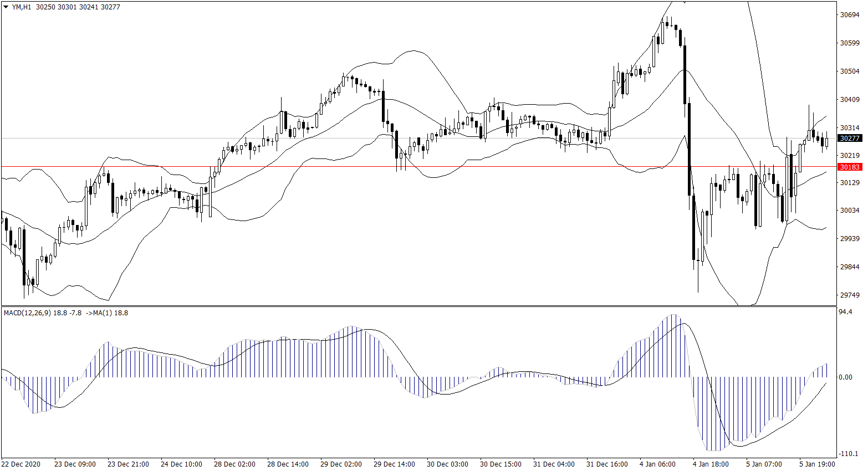868x471 pixels.
Task: Click the 0.00 MACD zero level label
Action: point(845,377)
